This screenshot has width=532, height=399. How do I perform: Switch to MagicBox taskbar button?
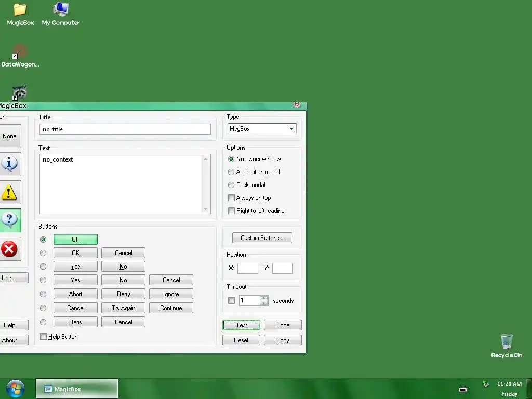click(77, 389)
